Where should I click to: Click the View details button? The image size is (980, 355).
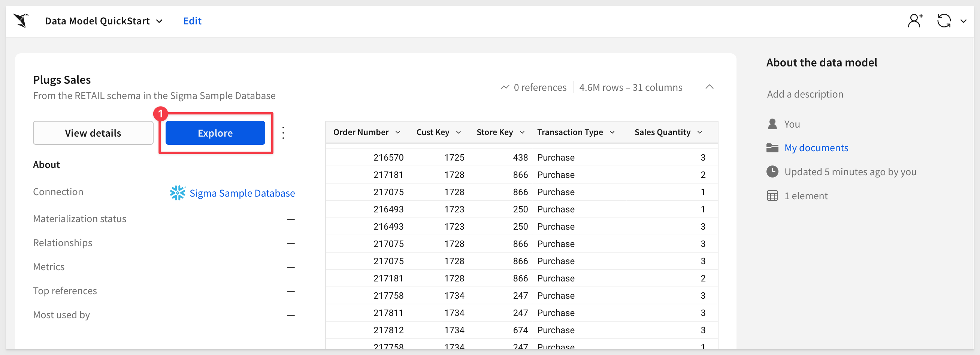(93, 133)
